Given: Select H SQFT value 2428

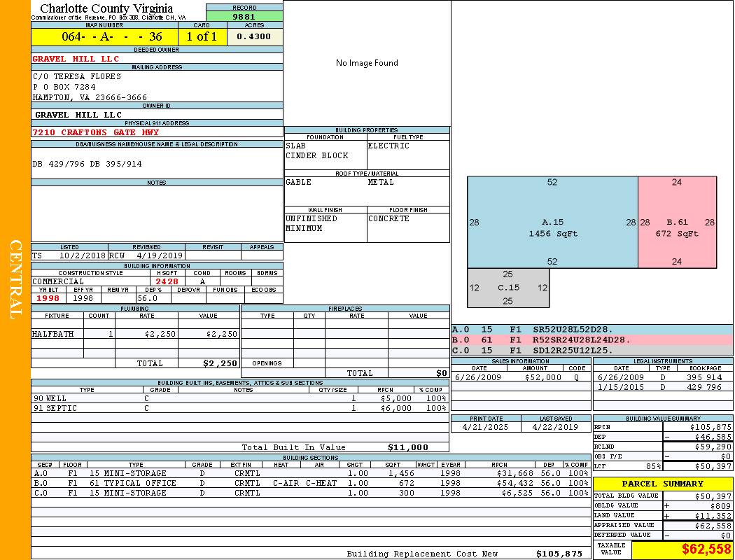Looking at the screenshot, I should coord(167,281).
